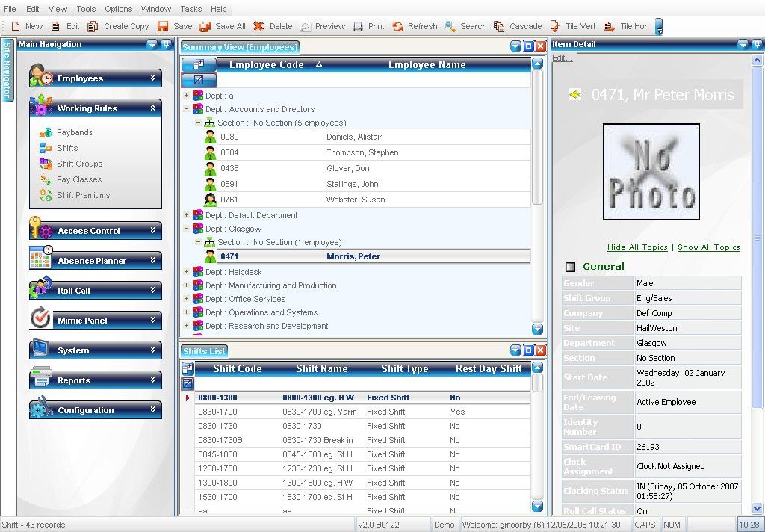Expand the Employees navigation group
The width and height of the screenshot is (765, 532).
[152, 78]
